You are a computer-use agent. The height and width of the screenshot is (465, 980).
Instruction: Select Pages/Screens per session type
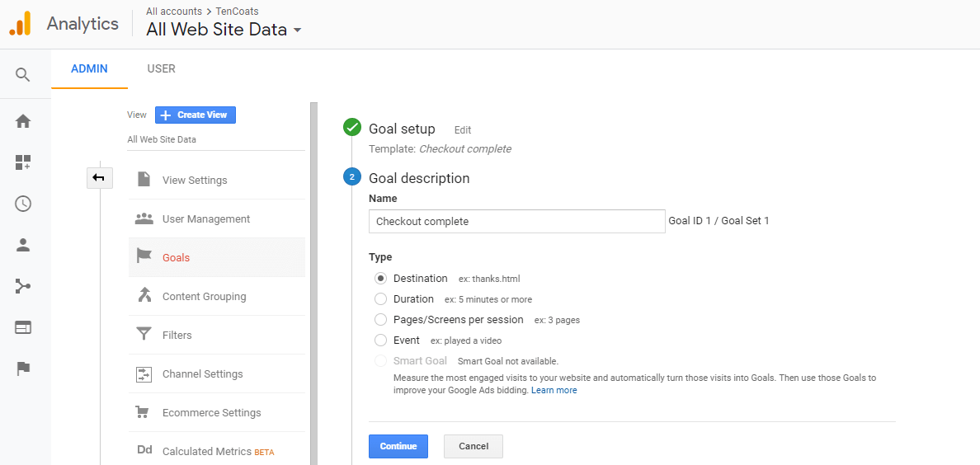(x=380, y=319)
